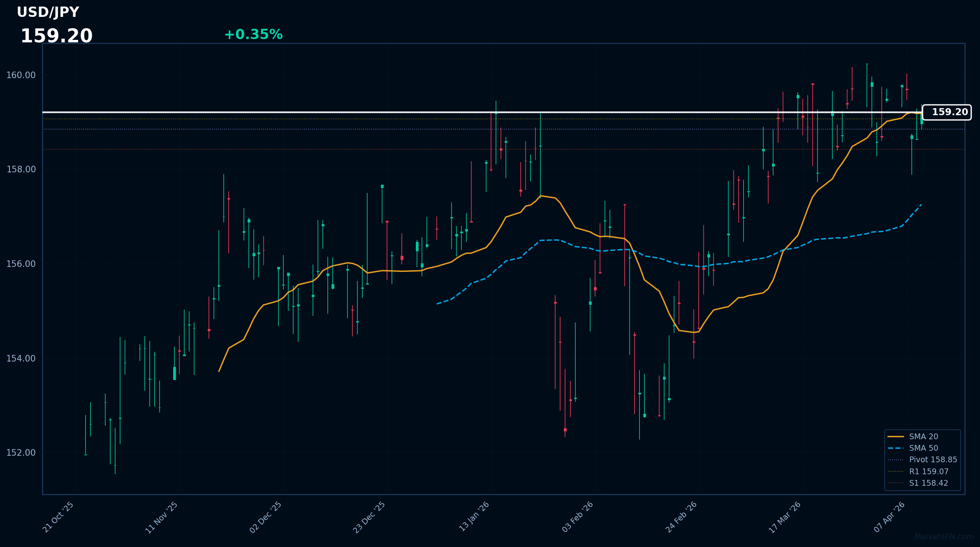Click the 160.00 y-axis label
980x547 pixels.
[21, 75]
